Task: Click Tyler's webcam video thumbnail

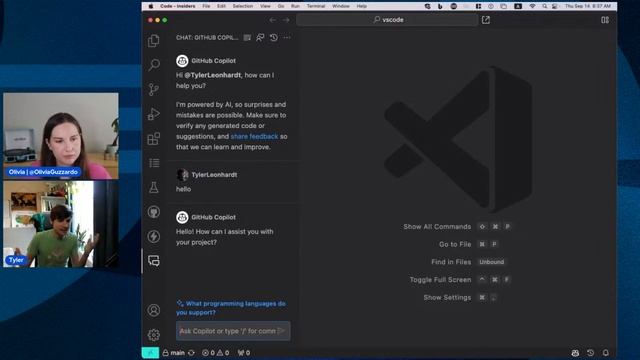Action: click(61, 224)
